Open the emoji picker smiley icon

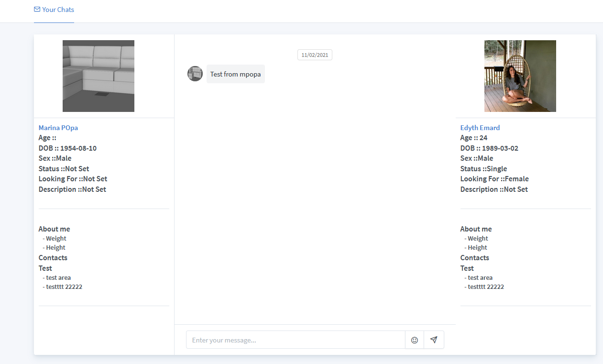[415, 340]
